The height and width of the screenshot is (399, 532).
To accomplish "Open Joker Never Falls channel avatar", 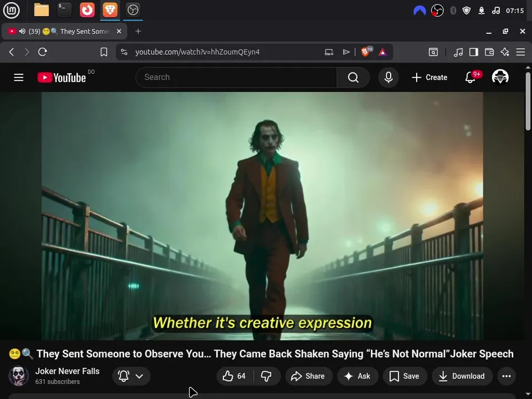I will (18, 376).
